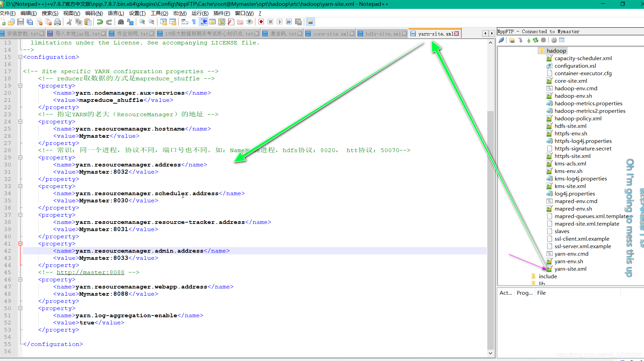The width and height of the screenshot is (644, 361).
Task: Click the Redo toolbar icon
Action: [x=109, y=22]
